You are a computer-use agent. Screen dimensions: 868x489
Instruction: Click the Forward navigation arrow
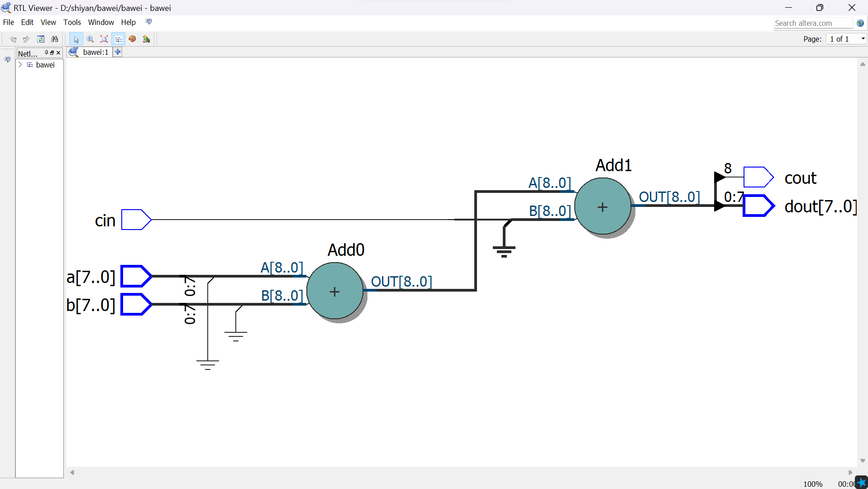coord(26,39)
